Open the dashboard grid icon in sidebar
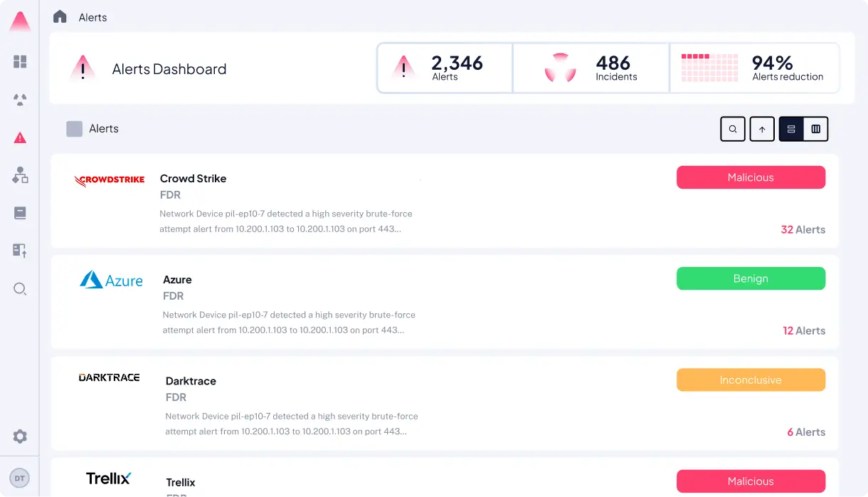 pyautogui.click(x=20, y=62)
